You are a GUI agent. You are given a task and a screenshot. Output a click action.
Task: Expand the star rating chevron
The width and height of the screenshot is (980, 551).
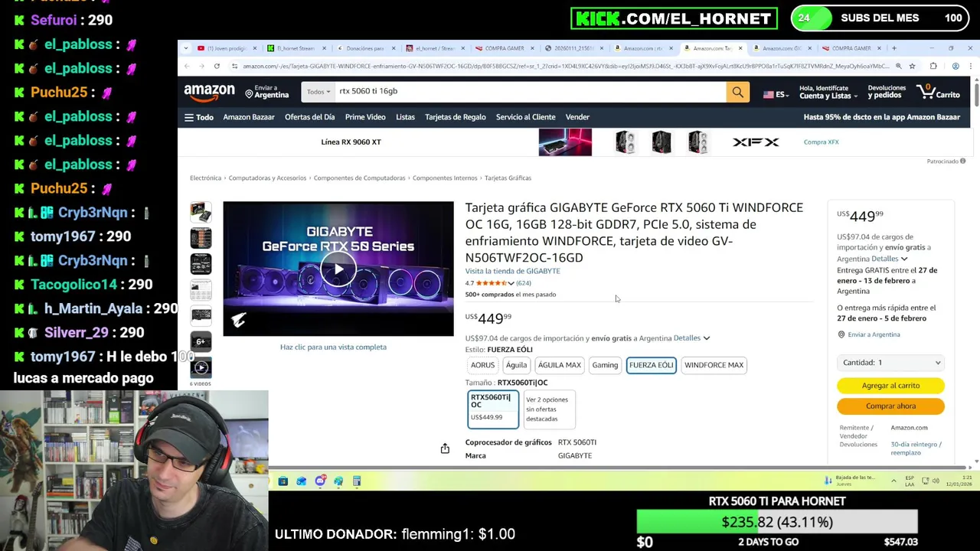tap(511, 283)
